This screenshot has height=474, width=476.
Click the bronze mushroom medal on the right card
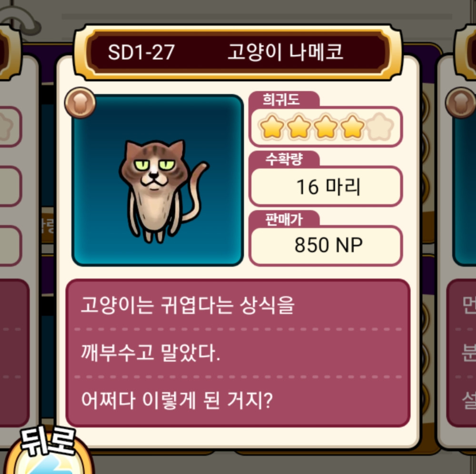point(461,103)
